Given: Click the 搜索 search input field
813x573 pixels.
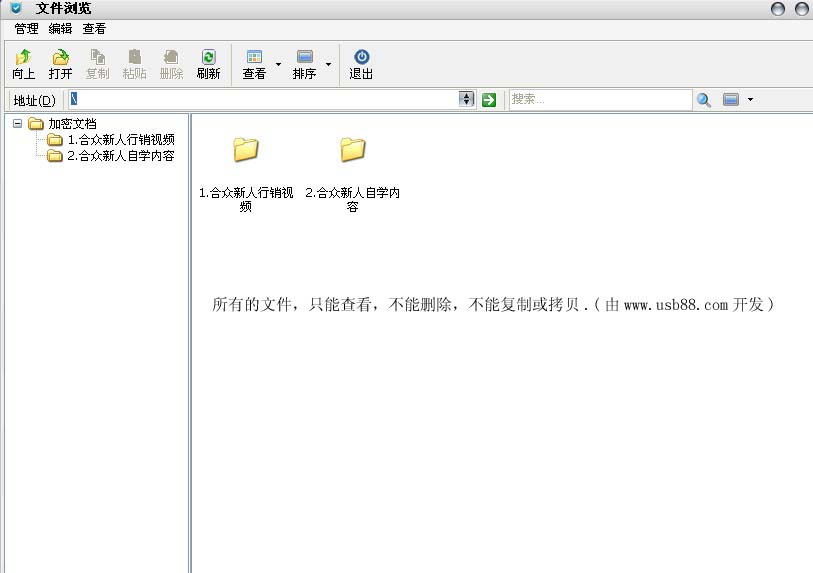Looking at the screenshot, I should point(599,100).
